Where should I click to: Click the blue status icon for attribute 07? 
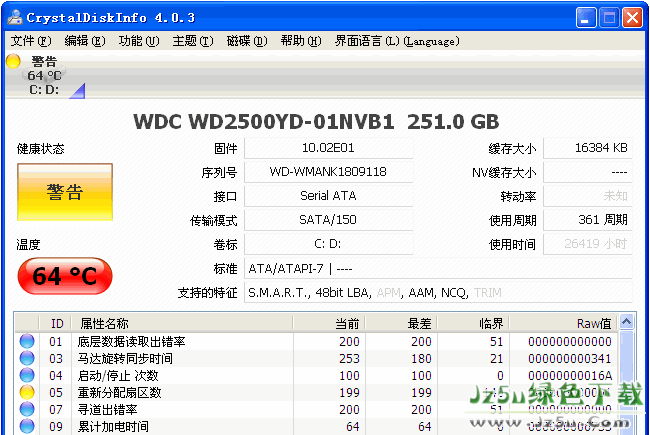(x=27, y=409)
